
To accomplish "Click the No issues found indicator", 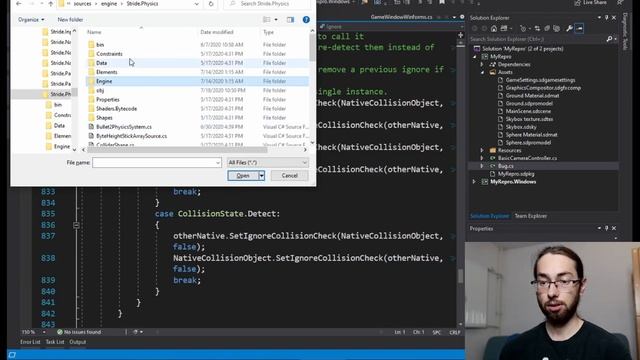I will click(79, 332).
